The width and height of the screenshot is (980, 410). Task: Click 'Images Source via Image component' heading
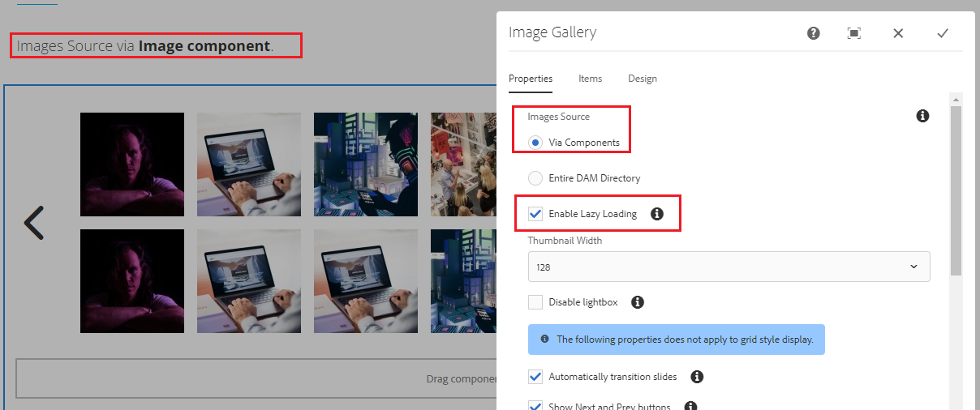point(145,46)
